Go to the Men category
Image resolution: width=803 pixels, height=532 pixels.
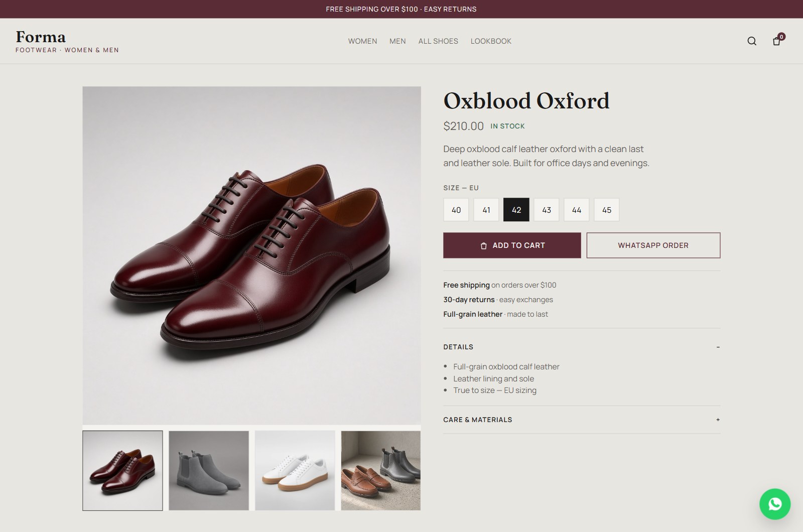(397, 41)
